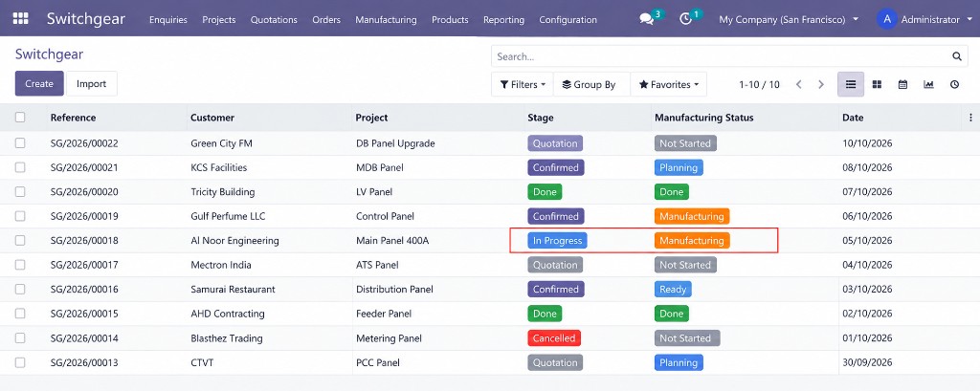Viewport: 980px width, 391px height.
Task: Select the checkbox for SG/2026/00014
Action: click(x=20, y=337)
